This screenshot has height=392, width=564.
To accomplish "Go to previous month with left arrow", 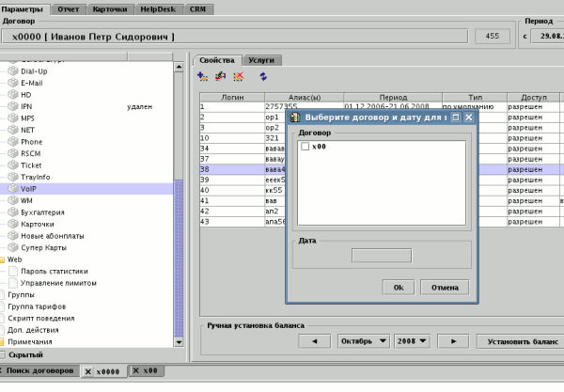I will [x=315, y=340].
